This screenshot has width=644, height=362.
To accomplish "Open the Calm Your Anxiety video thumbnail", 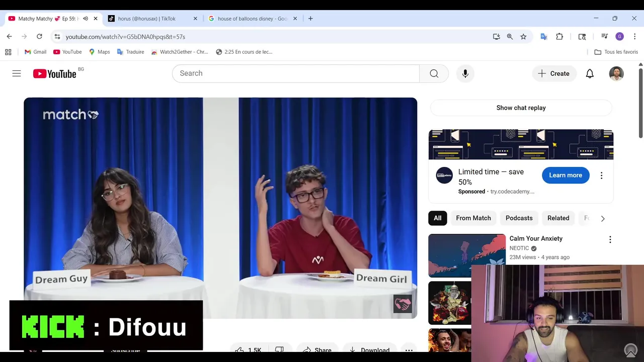I will [x=467, y=255].
